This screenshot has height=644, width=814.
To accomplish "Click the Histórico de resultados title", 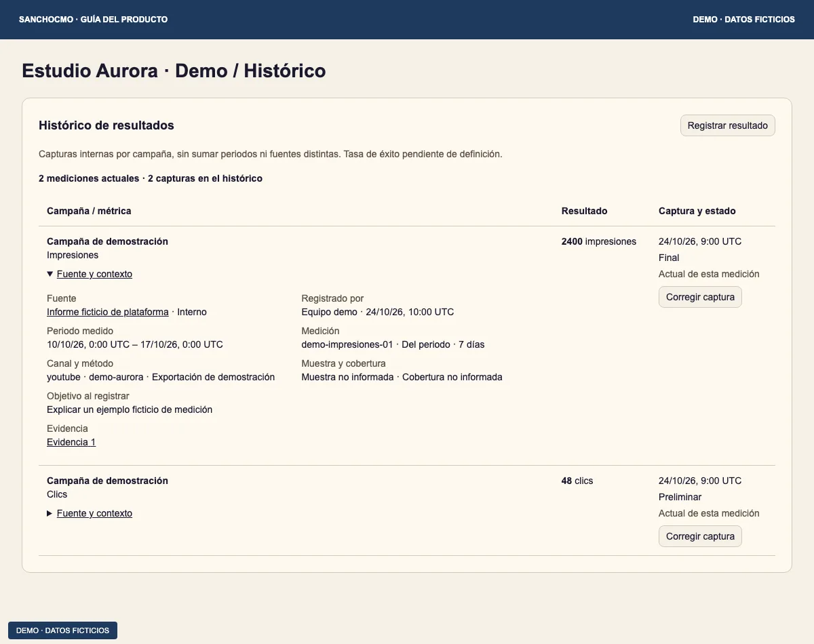I will 106,125.
